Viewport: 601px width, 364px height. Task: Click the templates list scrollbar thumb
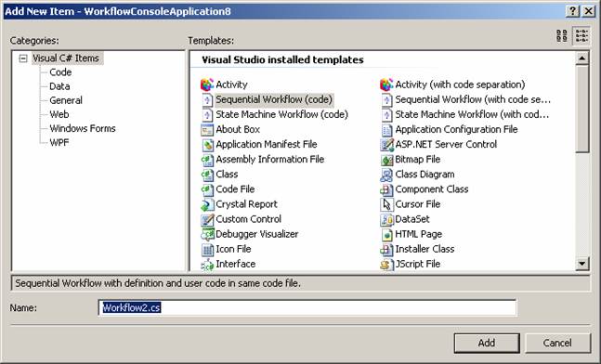click(x=581, y=110)
